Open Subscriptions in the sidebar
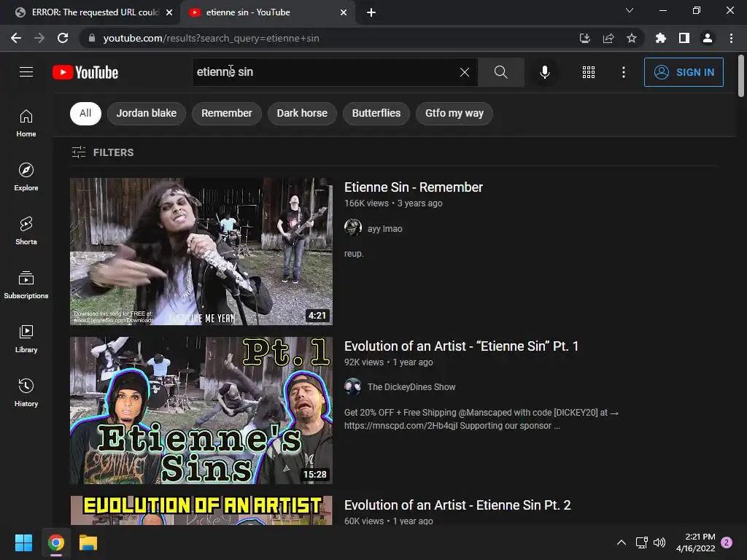 coord(26,285)
